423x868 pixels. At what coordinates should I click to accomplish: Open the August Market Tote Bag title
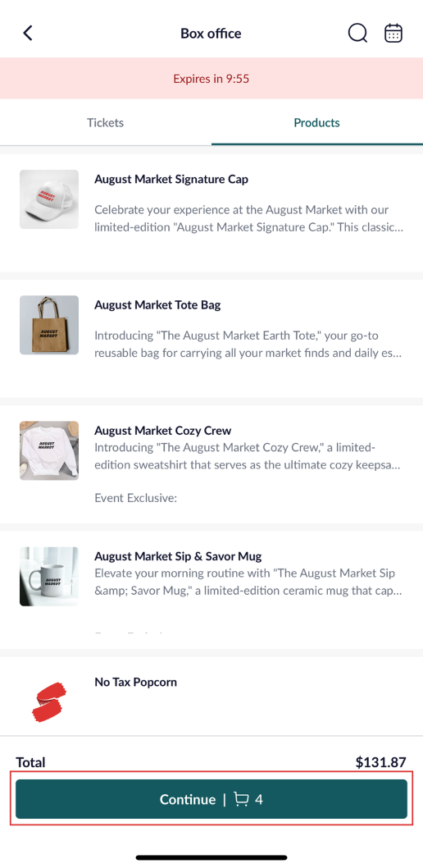pyautogui.click(x=157, y=304)
